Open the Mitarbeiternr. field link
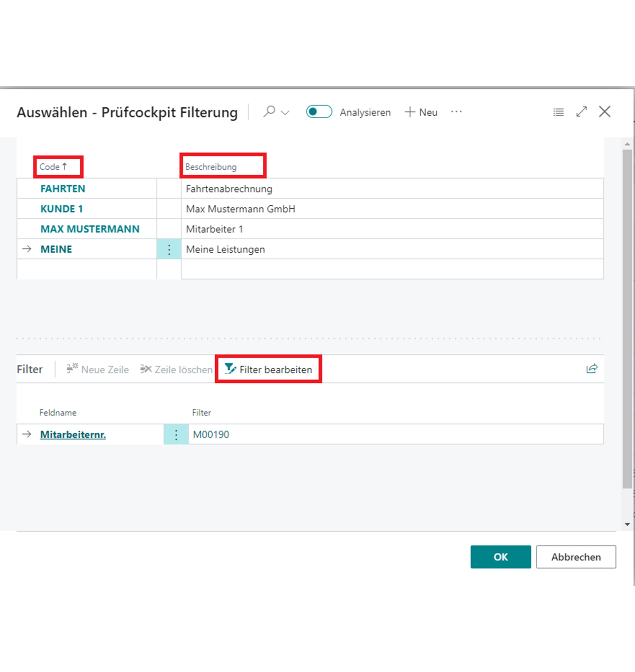635x672 pixels. (x=73, y=434)
